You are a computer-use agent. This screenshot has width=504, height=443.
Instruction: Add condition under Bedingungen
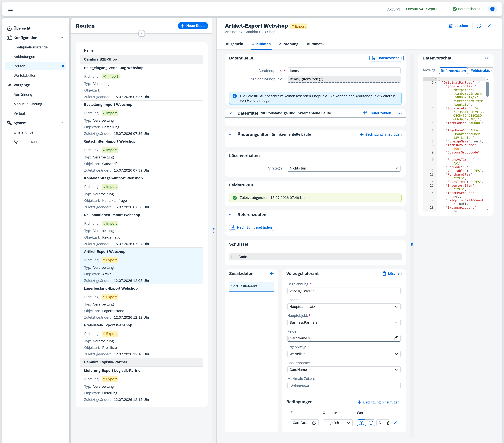[379, 402]
